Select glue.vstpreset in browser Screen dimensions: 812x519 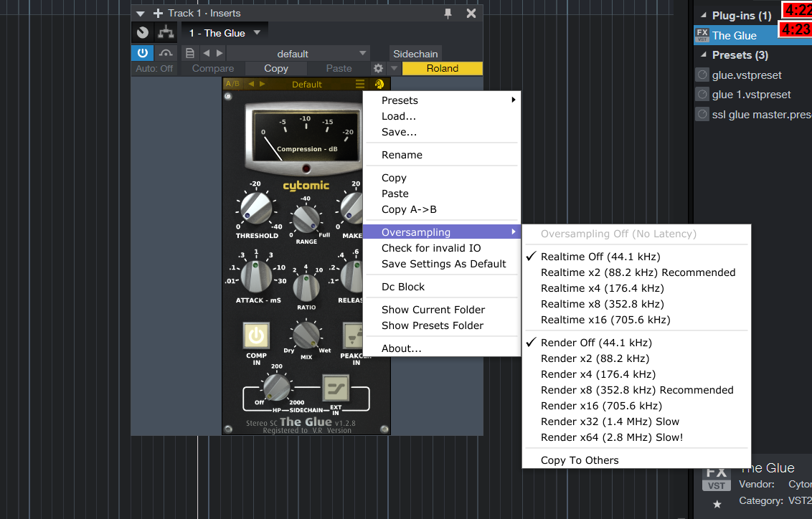click(x=747, y=75)
